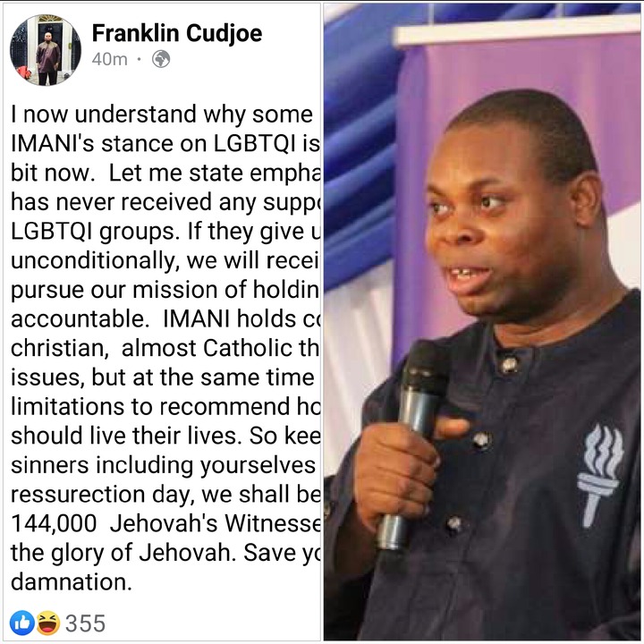
Task: Click the blue thumbs-up Like reaction icon
Action: [x=22, y=623]
